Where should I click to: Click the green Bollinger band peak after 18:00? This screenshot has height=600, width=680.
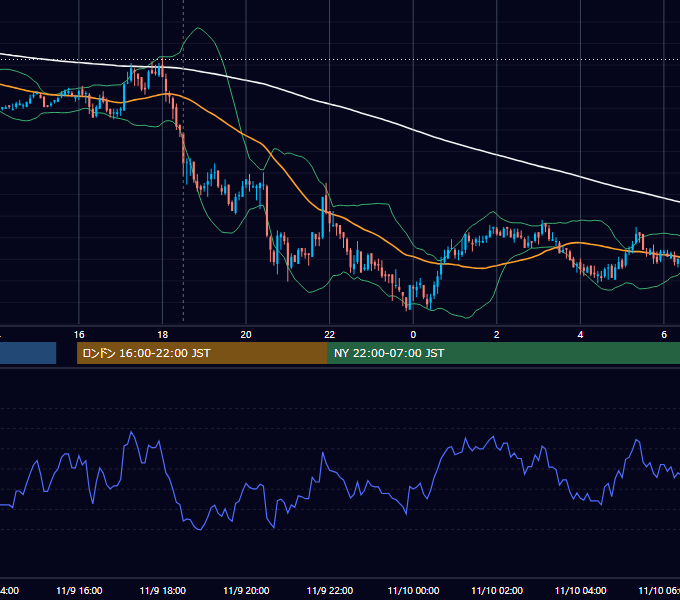click(199, 29)
